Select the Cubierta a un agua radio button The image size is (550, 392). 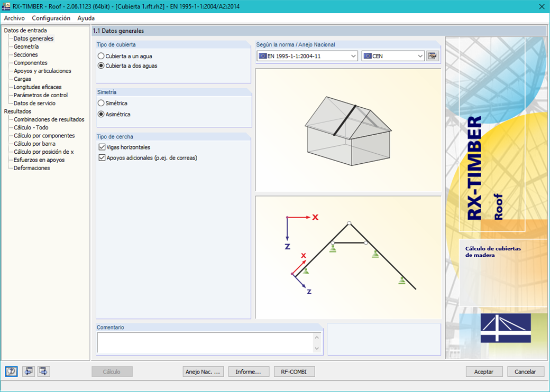[x=100, y=55]
